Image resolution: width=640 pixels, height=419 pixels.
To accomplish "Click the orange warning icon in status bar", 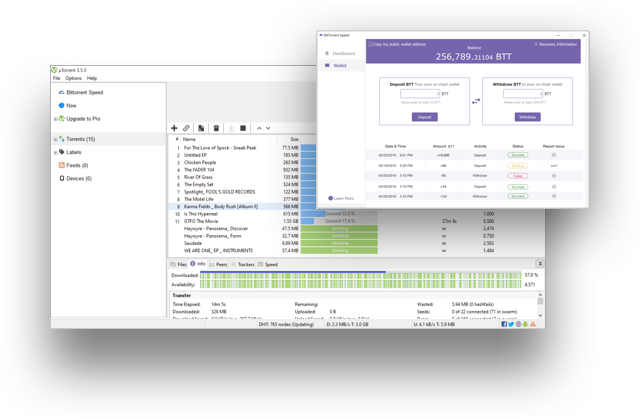I will (x=533, y=324).
